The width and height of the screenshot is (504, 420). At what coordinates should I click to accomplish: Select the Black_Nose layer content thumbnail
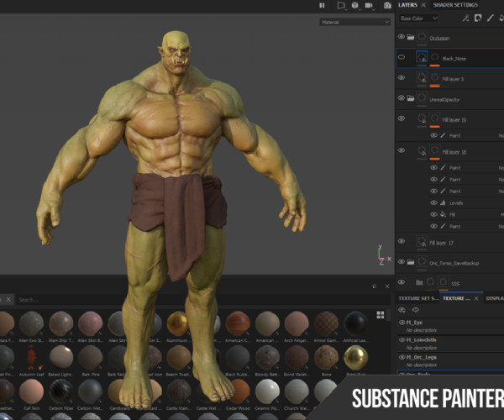(422, 57)
